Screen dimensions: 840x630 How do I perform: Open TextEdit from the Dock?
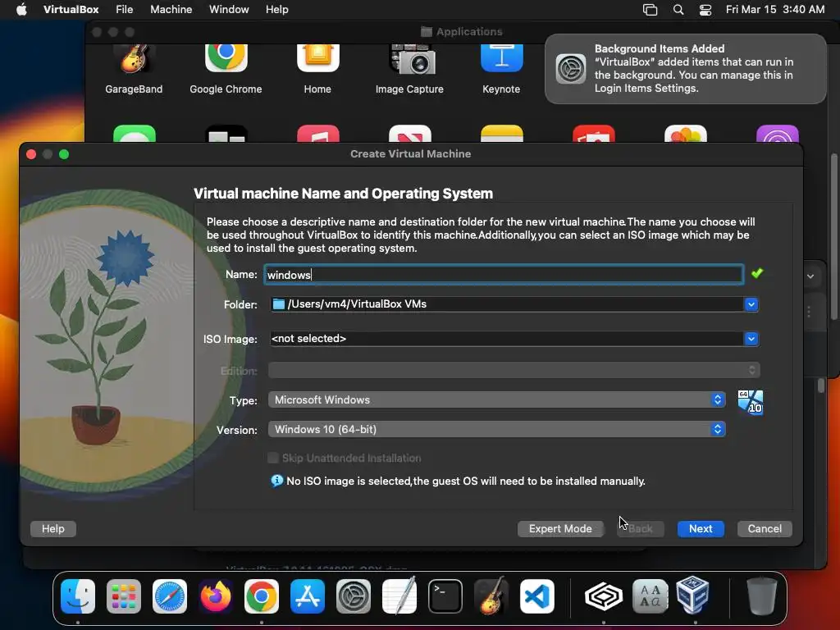coord(399,596)
